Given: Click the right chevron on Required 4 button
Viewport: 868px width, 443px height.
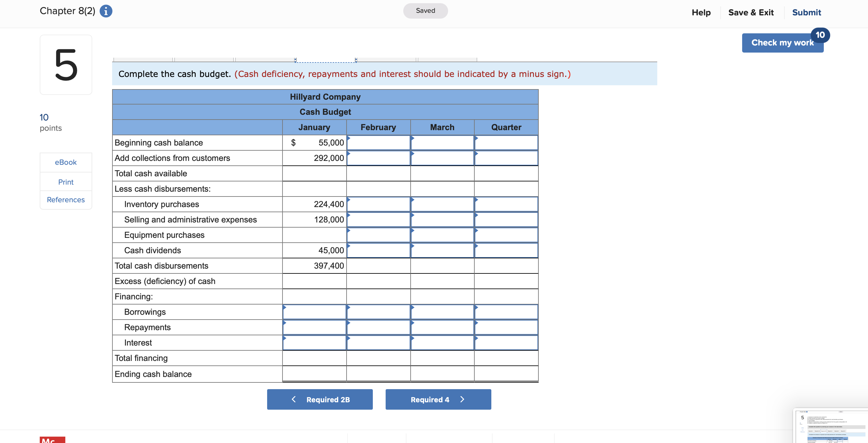Looking at the screenshot, I should 462,399.
